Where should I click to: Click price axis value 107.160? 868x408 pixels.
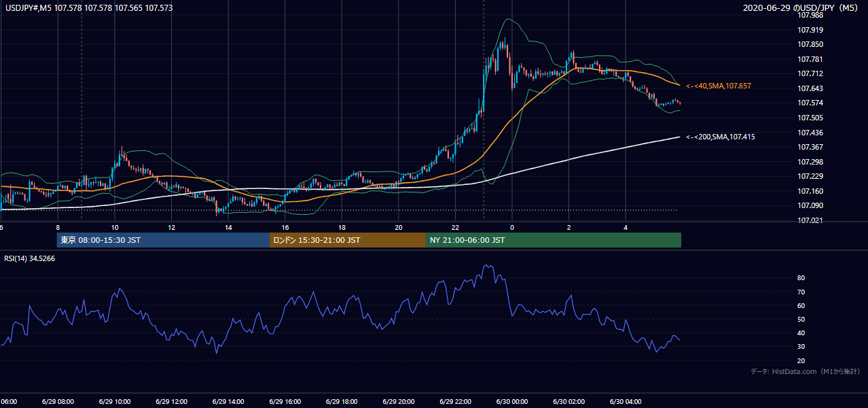tap(810, 191)
